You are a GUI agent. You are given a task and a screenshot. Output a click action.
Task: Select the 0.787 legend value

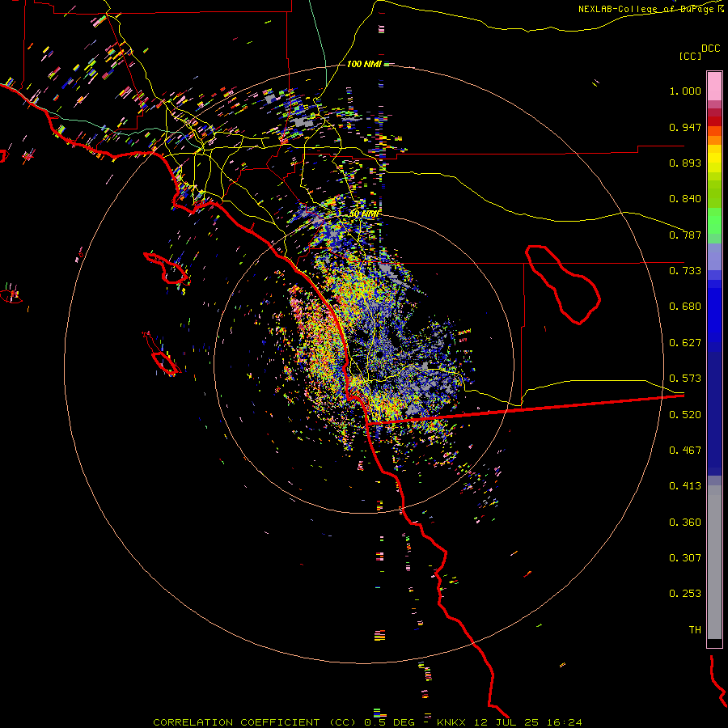coord(685,235)
